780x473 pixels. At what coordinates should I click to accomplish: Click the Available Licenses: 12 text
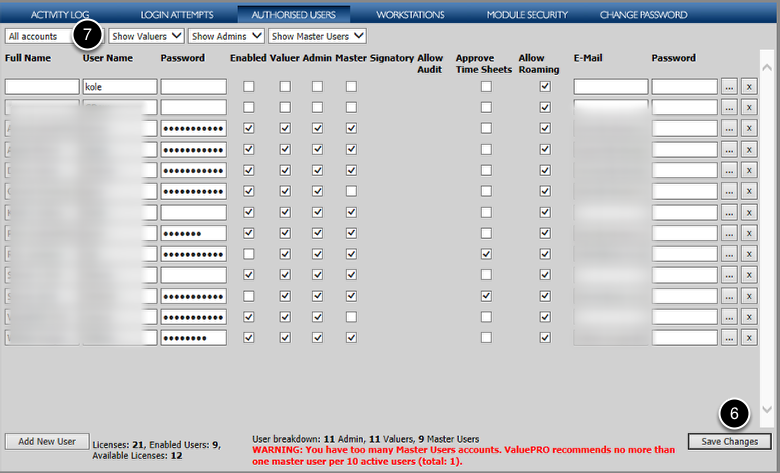[137, 456]
